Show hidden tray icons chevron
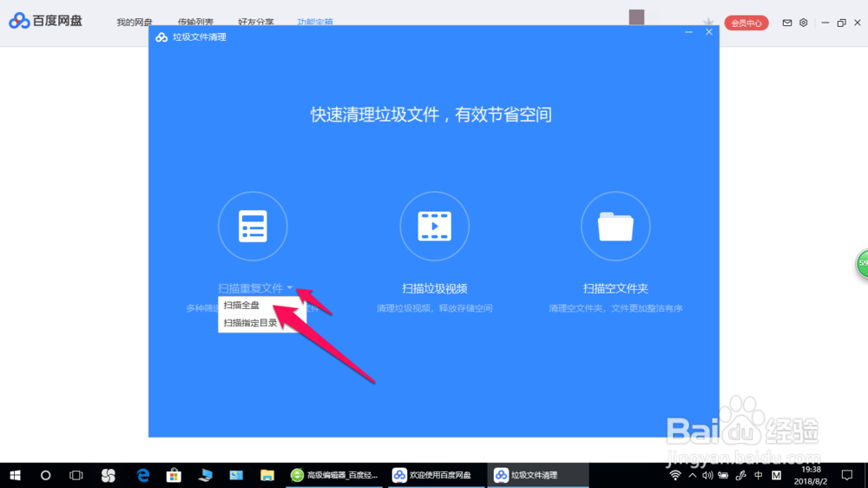 click(x=693, y=475)
